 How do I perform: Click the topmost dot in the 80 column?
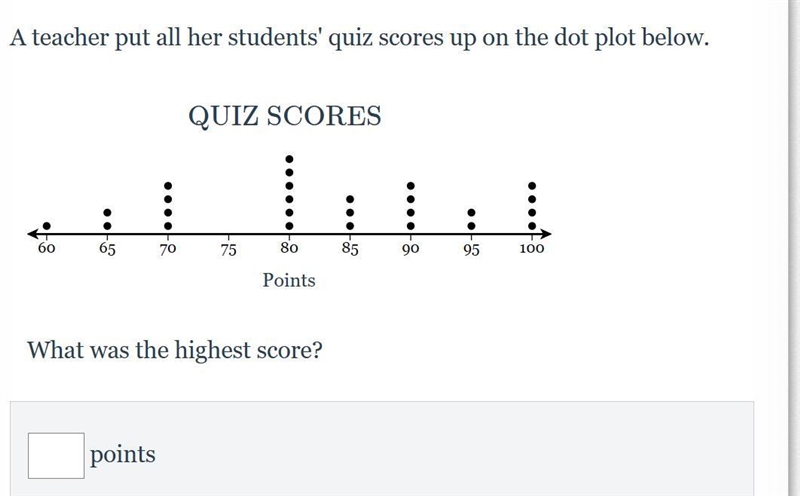click(289, 159)
